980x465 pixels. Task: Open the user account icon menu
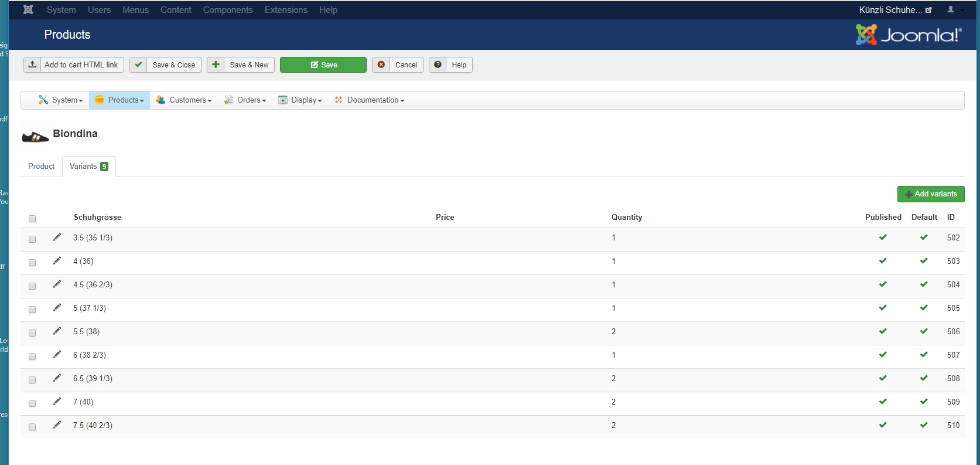coord(954,9)
